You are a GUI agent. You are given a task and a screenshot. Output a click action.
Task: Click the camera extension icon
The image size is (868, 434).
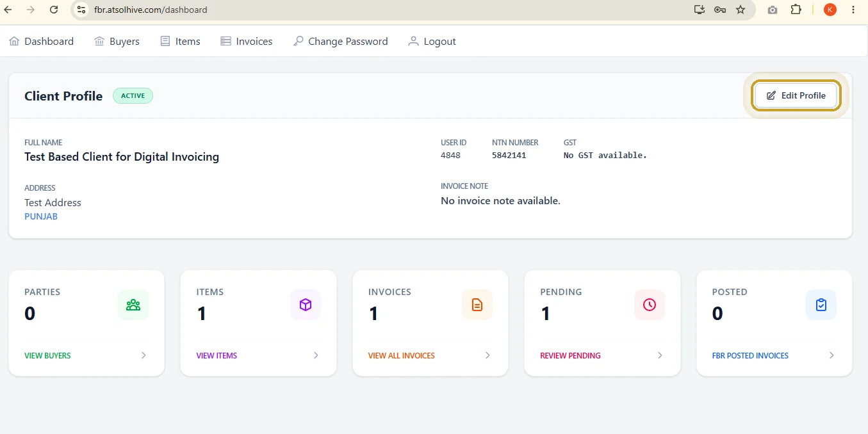point(773,10)
